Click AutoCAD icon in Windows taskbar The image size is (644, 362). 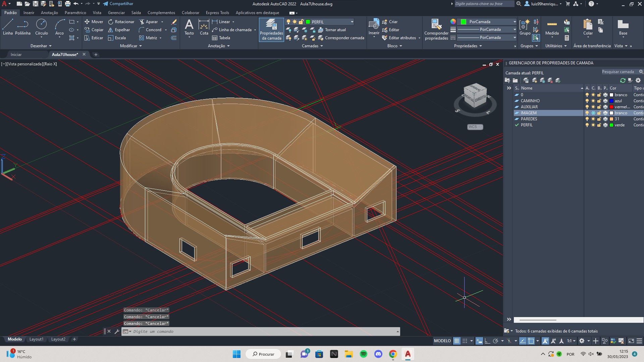point(408,354)
